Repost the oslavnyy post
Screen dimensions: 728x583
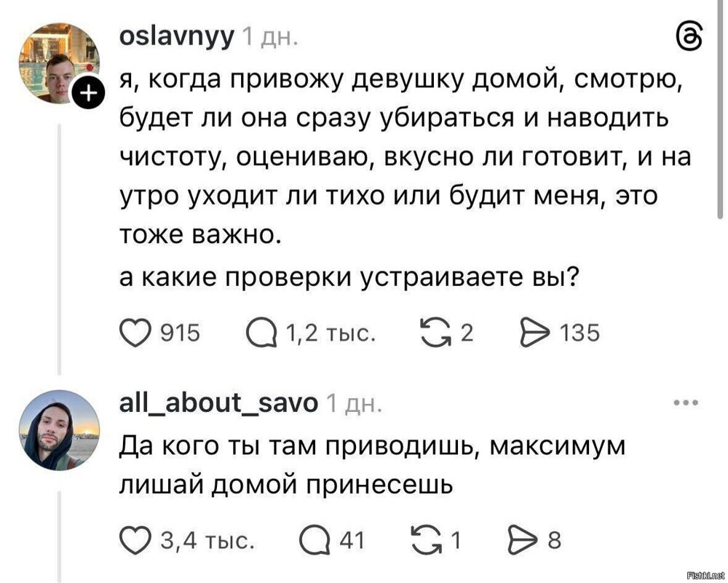click(x=435, y=333)
